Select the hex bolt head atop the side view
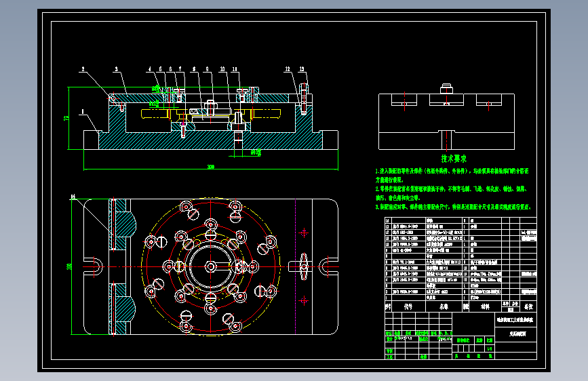 pyautogui.click(x=446, y=89)
